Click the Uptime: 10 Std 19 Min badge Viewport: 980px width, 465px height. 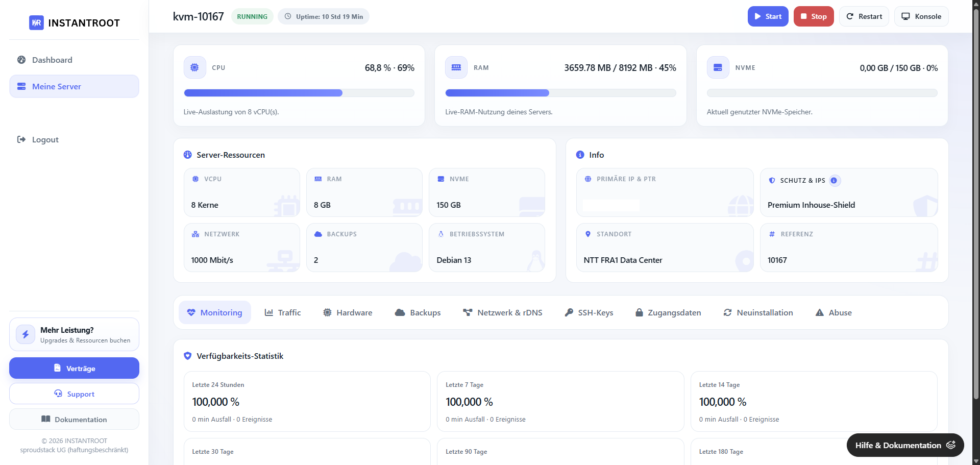click(x=324, y=16)
